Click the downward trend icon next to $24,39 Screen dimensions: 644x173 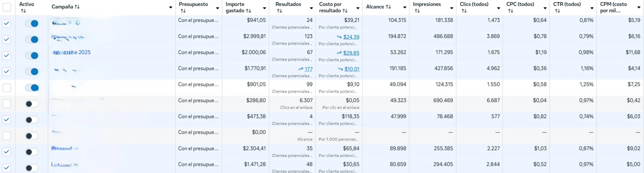pos(340,37)
